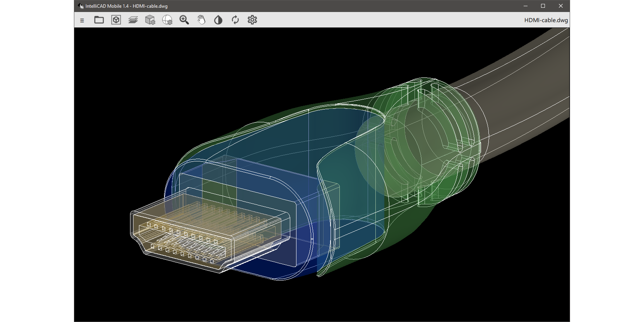644x322 pixels.
Task: Open the settings gear
Action: [x=252, y=20]
